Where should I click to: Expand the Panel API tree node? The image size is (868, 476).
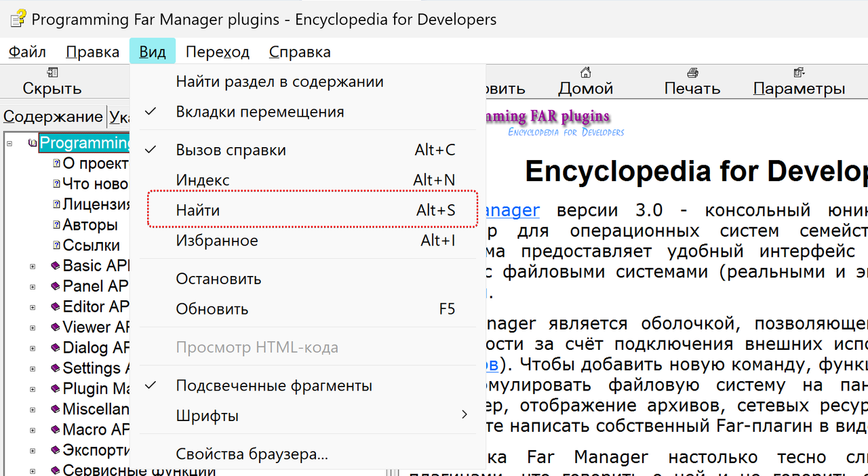33,286
